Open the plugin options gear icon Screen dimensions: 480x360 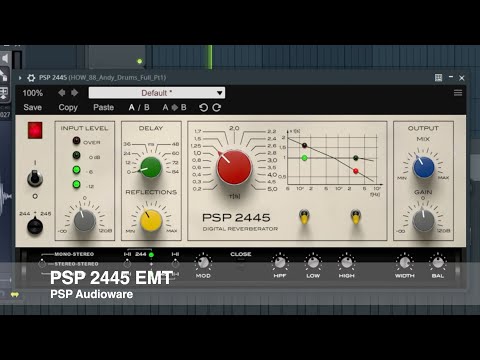pos(31,78)
